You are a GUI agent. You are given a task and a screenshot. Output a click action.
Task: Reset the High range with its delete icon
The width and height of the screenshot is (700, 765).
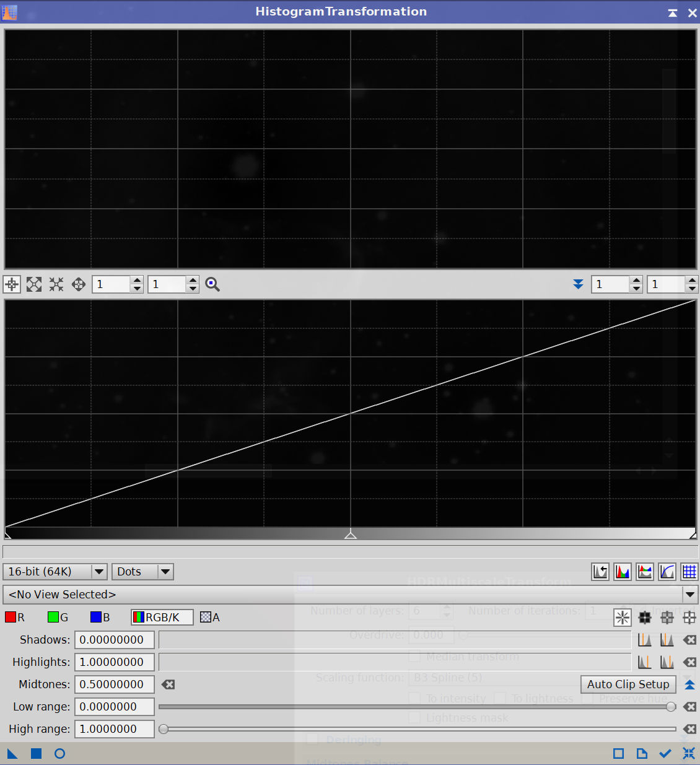click(689, 729)
